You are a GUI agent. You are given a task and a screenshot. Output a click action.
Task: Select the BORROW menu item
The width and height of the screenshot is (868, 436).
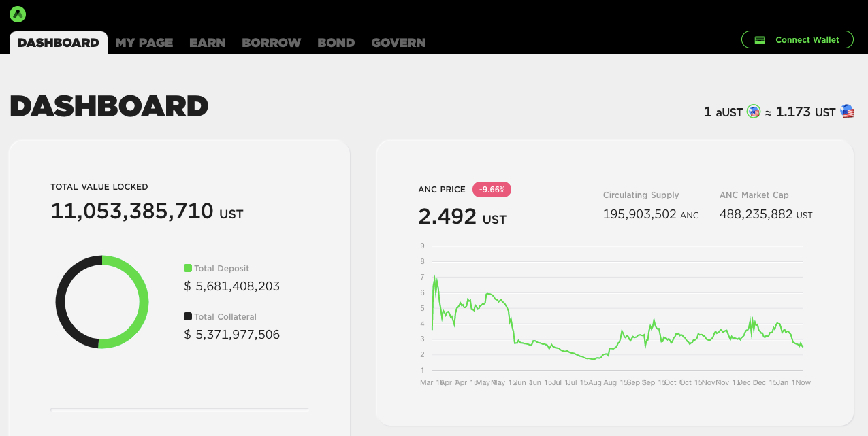(271, 42)
